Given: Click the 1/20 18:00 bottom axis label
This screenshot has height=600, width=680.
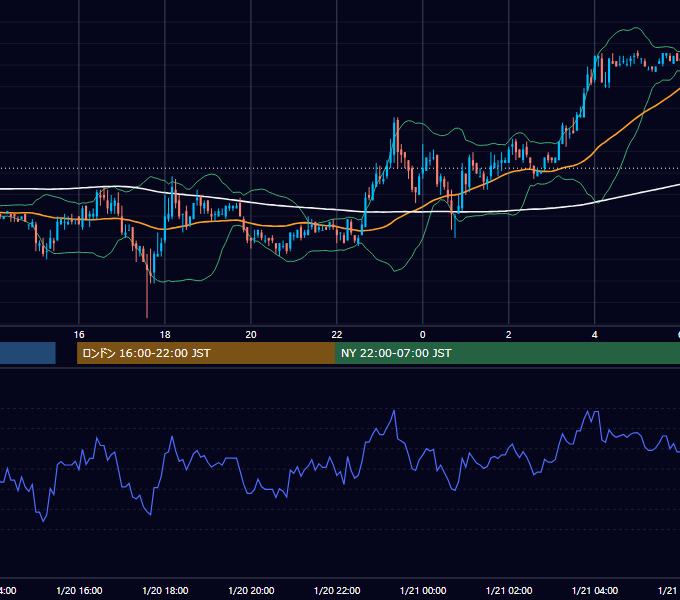Looking at the screenshot, I should click(x=165, y=590).
